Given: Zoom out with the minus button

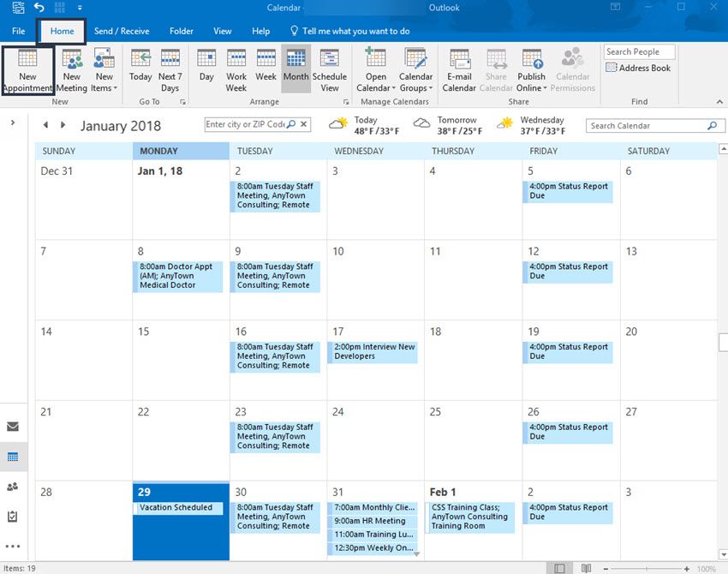Looking at the screenshot, I should pos(606,568).
